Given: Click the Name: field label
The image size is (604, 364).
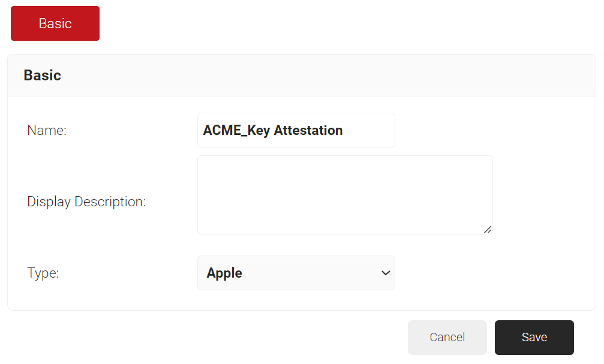Looking at the screenshot, I should point(47,130).
